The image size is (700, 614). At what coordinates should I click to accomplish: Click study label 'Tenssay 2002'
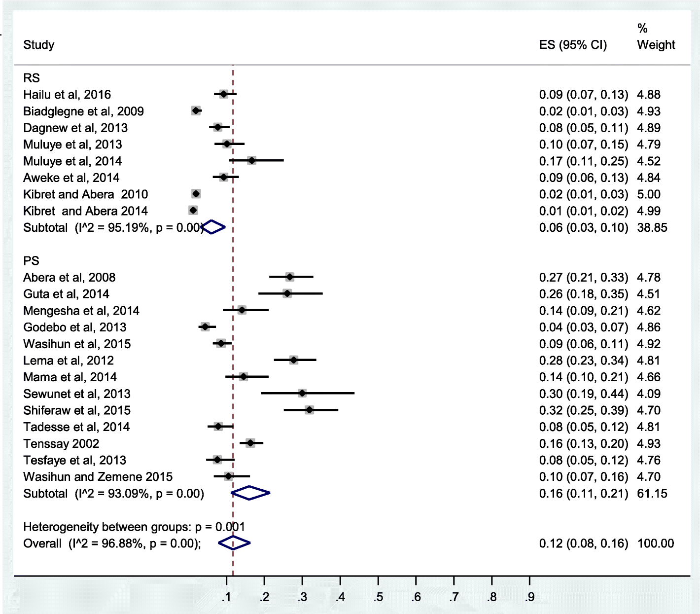click(61, 444)
